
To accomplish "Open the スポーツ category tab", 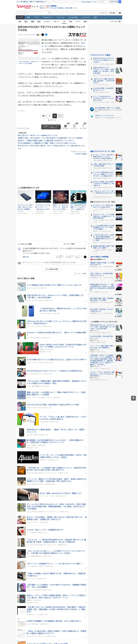I will (x=56, y=21).
